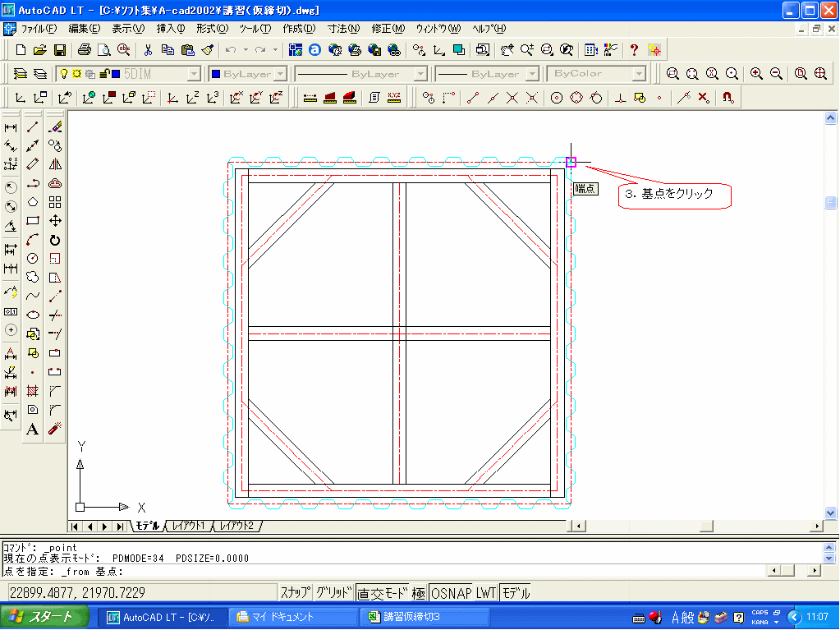The width and height of the screenshot is (840, 630).
Task: Click the vertical scrollbar down arrow
Action: [831, 513]
